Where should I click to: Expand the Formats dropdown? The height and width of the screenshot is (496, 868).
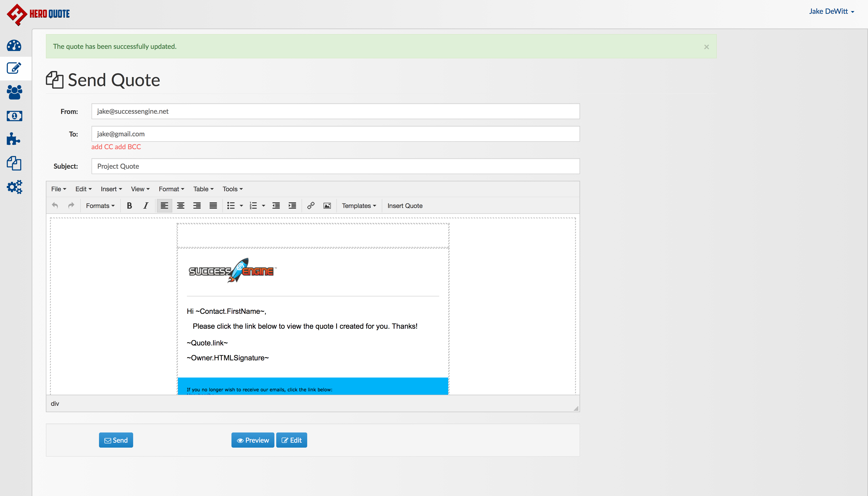[x=100, y=205]
